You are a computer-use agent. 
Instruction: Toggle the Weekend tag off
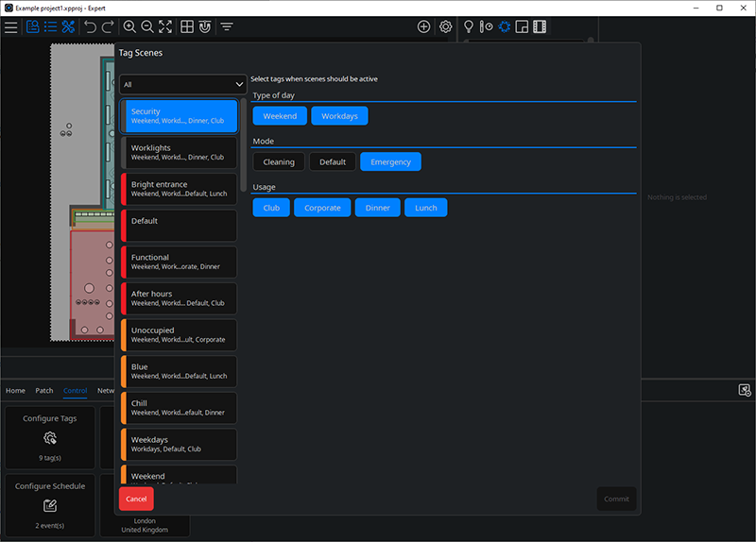click(280, 116)
